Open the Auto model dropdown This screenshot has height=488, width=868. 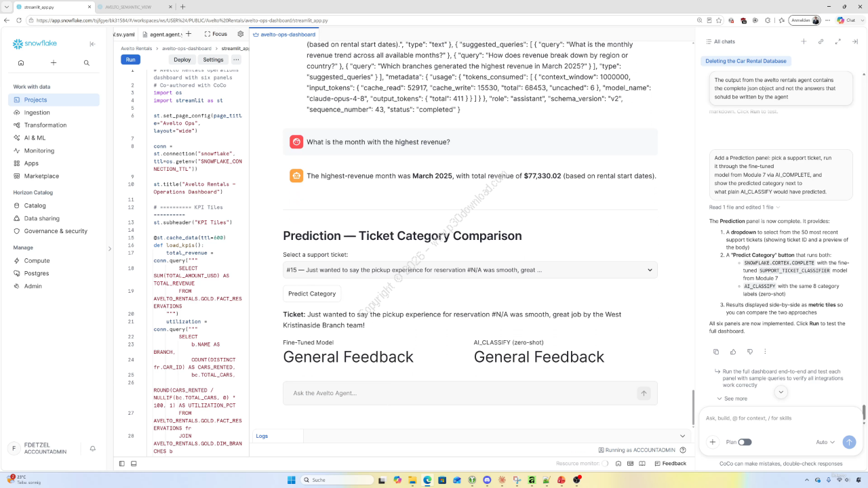(x=825, y=442)
